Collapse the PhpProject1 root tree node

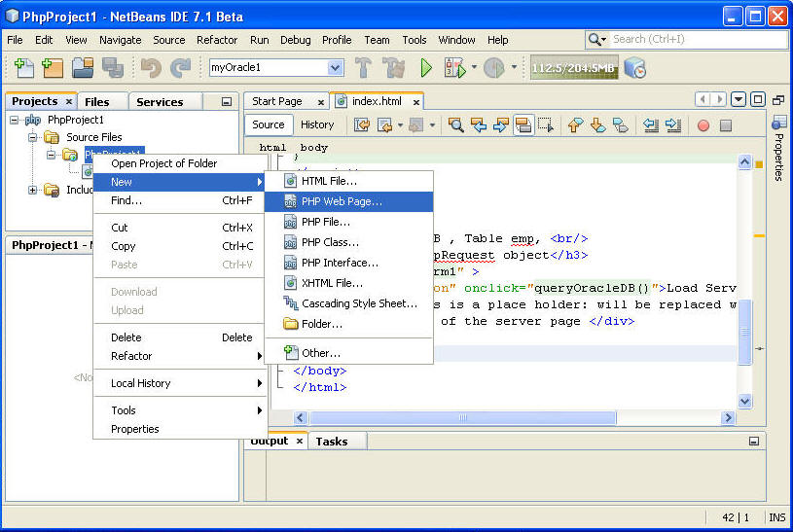[x=15, y=120]
